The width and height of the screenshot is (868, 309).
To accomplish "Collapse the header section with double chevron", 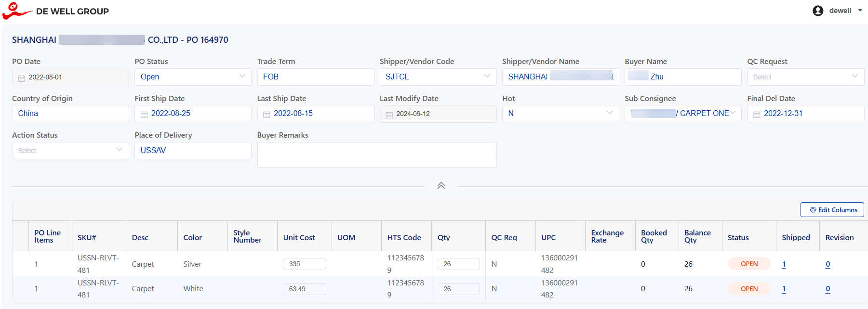I will click(x=441, y=186).
